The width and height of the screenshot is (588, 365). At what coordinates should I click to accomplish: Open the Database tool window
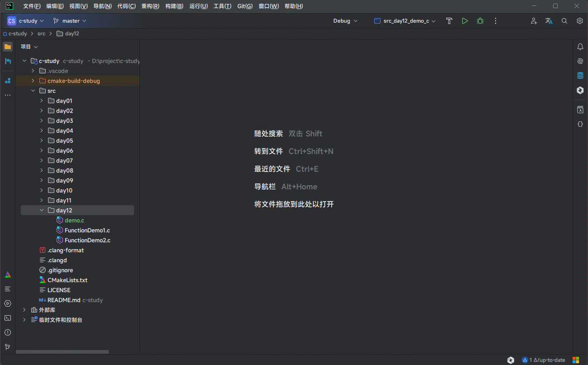[580, 75]
